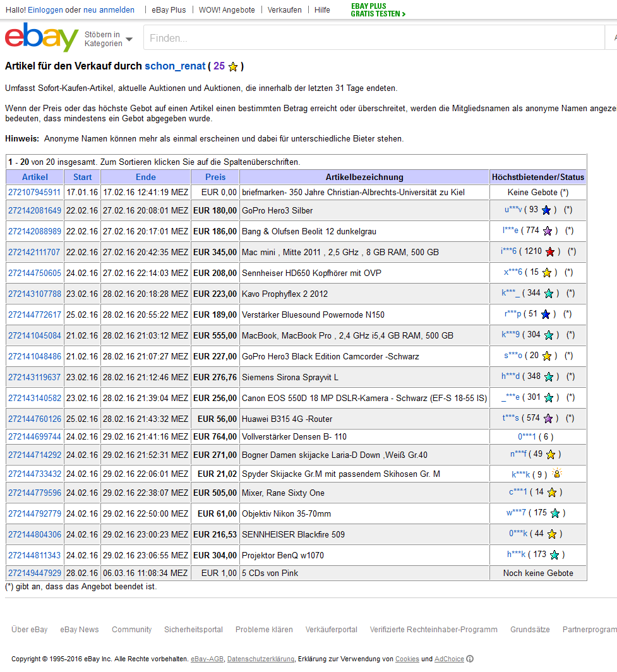The width and height of the screenshot is (617, 672).
Task: Click the red star of bidder i***6
Action: [550, 251]
